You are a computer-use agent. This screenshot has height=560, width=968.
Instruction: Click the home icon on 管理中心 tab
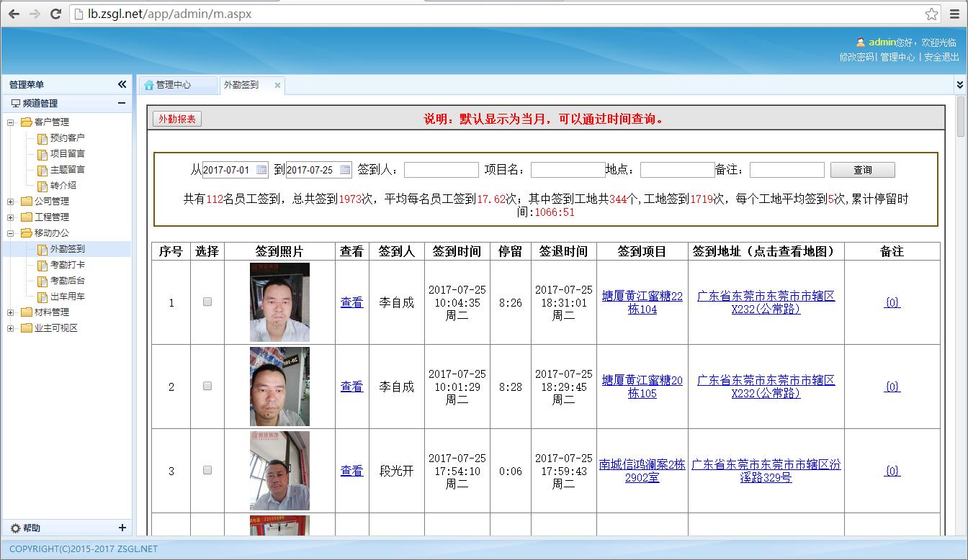[x=149, y=85]
